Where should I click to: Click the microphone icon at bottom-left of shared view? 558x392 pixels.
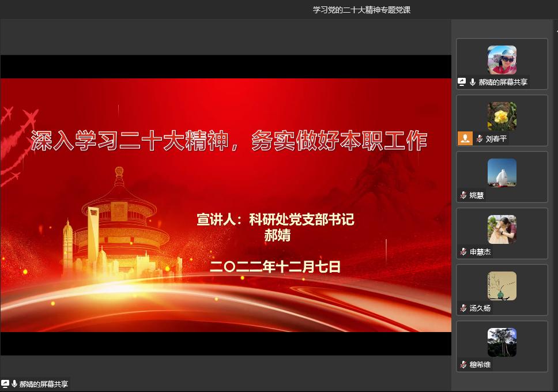tap(14, 384)
